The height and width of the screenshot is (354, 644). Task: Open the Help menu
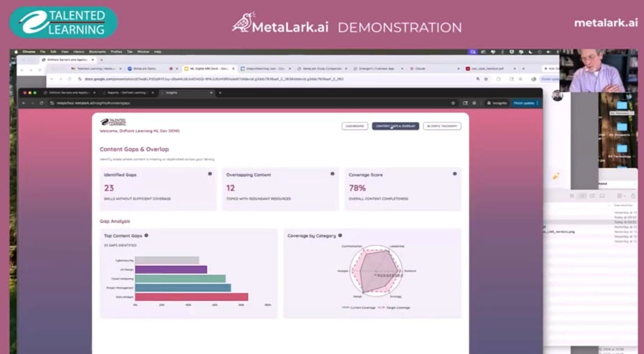[x=158, y=52]
